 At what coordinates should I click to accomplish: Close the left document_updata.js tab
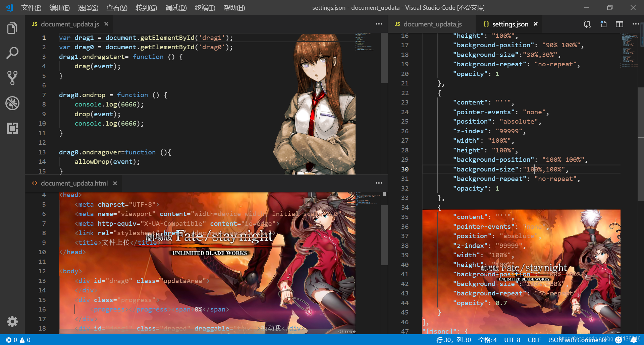(x=106, y=24)
